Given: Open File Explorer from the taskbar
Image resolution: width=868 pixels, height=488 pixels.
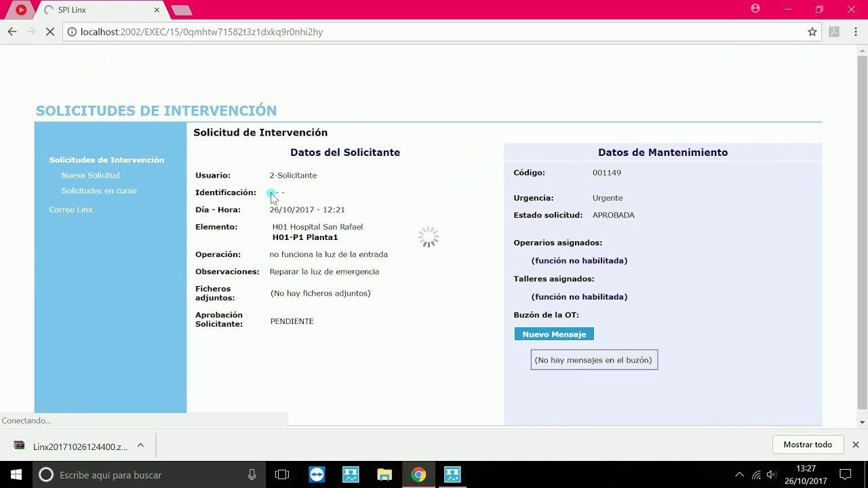Looking at the screenshot, I should 384,474.
